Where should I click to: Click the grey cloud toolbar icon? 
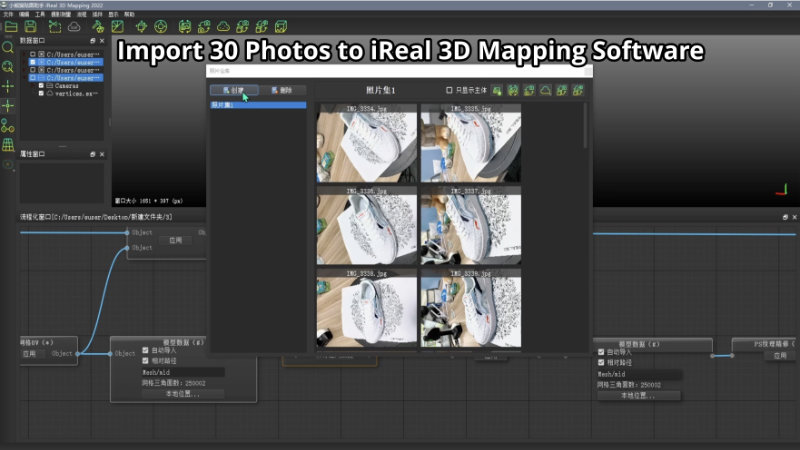pyautogui.click(x=74, y=27)
